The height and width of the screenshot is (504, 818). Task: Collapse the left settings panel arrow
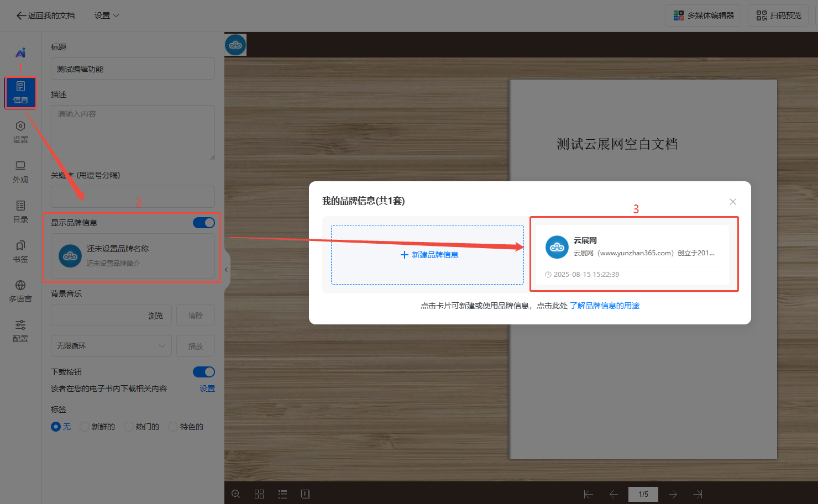[226, 270]
